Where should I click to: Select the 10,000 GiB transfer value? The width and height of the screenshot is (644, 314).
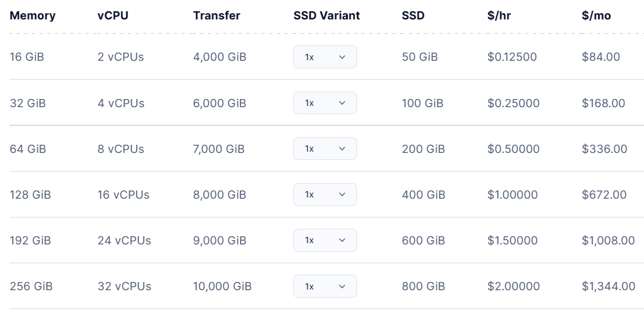(x=222, y=286)
